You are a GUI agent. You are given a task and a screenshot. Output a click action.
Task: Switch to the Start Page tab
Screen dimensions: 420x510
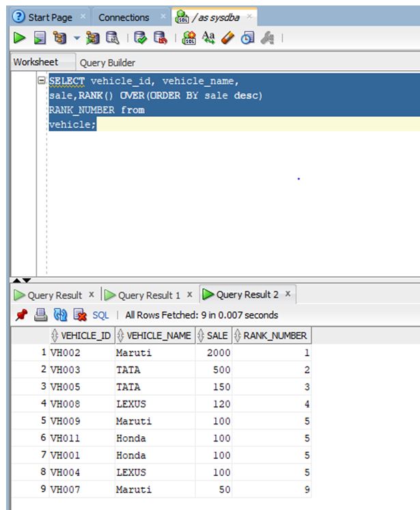click(x=51, y=18)
